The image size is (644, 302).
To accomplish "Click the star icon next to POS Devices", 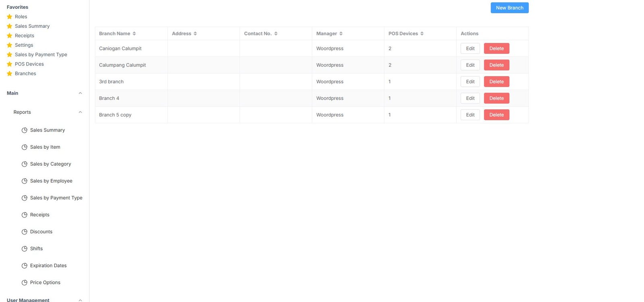I will pyautogui.click(x=10, y=64).
